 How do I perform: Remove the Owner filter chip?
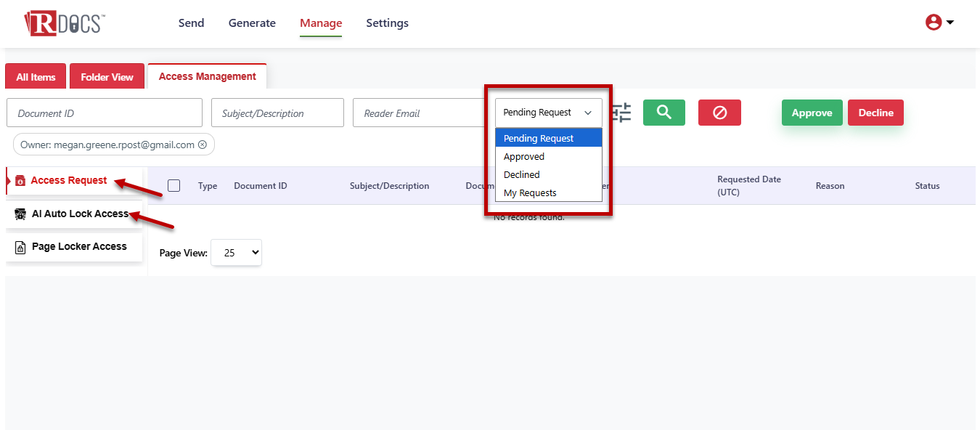[203, 145]
